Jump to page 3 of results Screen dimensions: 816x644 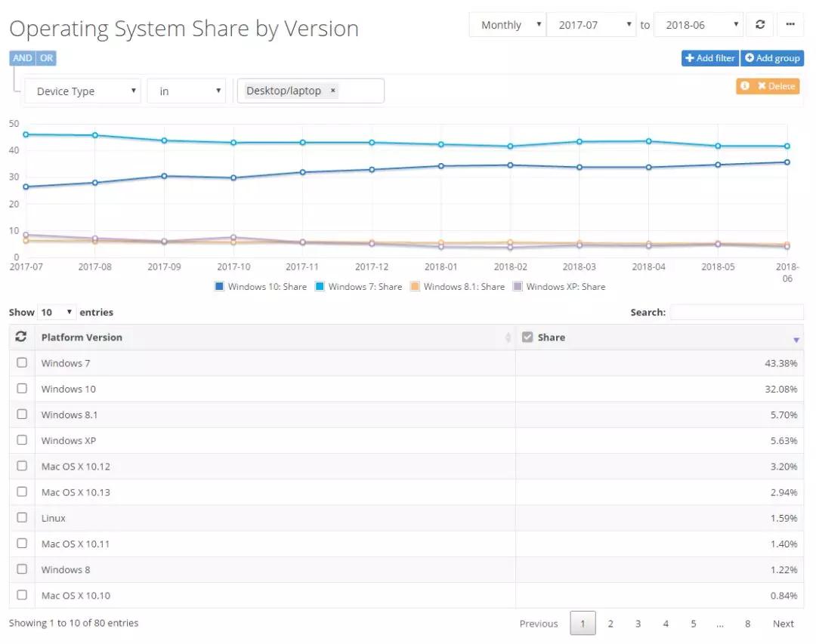638,623
